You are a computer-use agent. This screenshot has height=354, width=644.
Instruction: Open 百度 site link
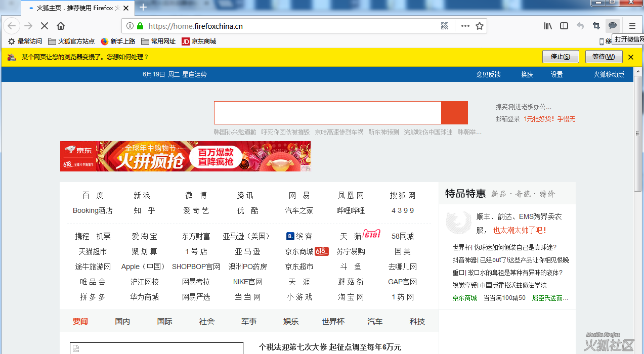93,195
